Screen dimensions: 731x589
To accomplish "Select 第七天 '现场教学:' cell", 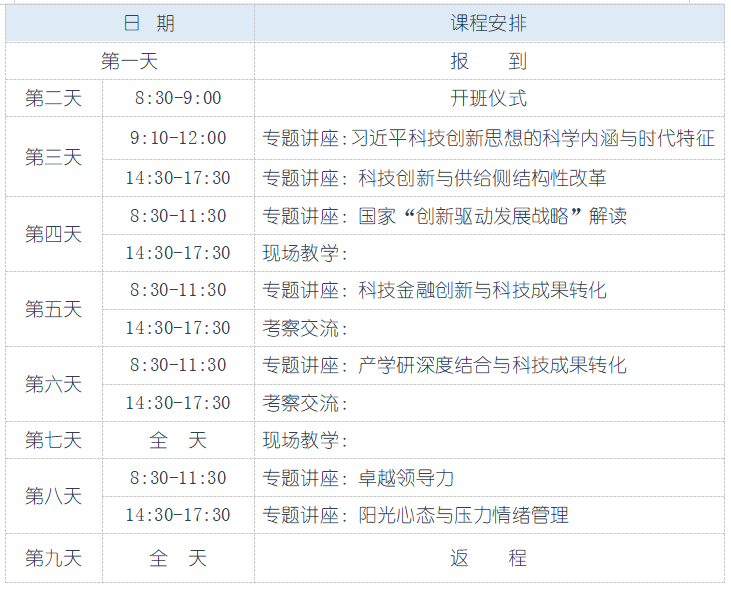I will (x=490, y=440).
